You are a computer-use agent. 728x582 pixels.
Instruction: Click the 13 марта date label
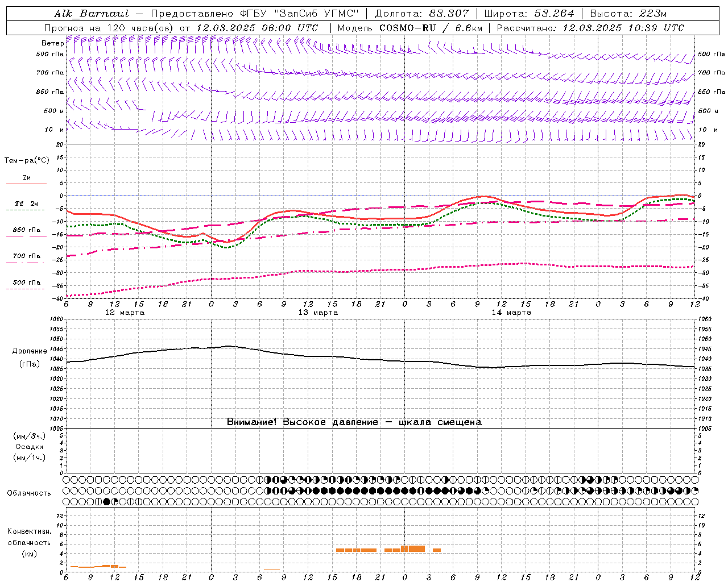click(x=318, y=313)
